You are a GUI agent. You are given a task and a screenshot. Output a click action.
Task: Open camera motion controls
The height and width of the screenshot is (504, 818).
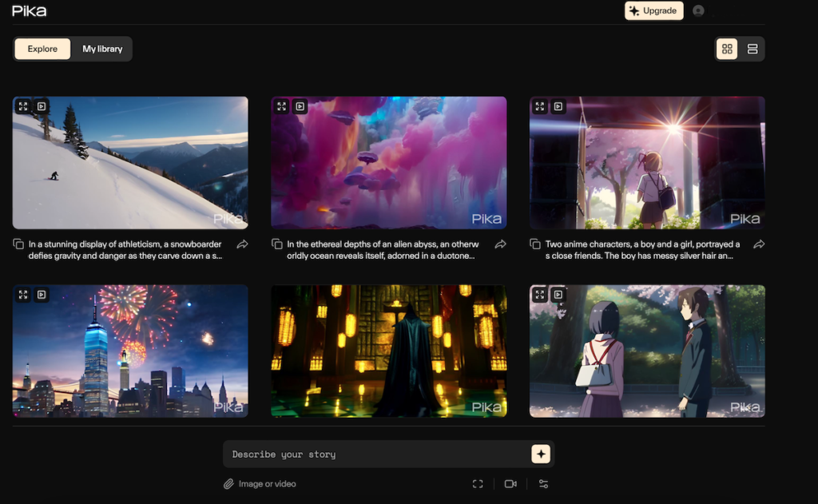[x=510, y=484]
